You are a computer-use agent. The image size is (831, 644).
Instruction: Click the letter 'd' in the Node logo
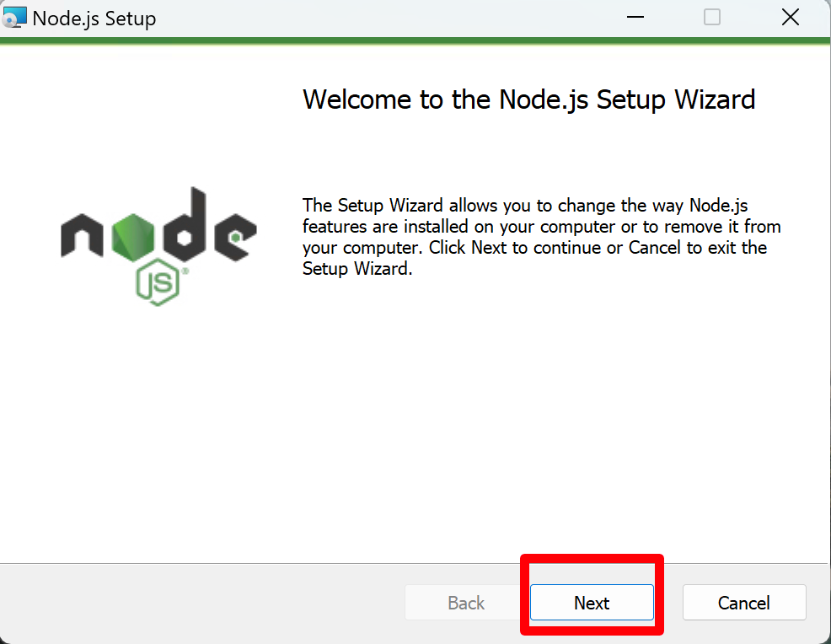tap(184, 226)
